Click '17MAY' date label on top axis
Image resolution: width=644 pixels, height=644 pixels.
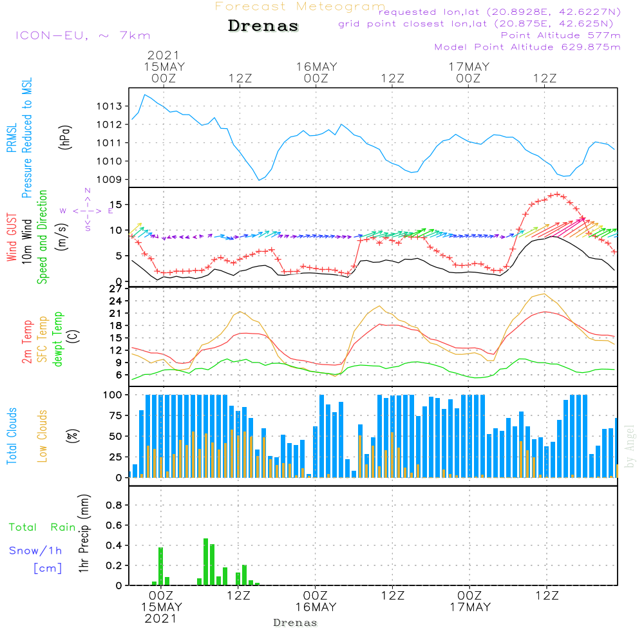tap(469, 67)
